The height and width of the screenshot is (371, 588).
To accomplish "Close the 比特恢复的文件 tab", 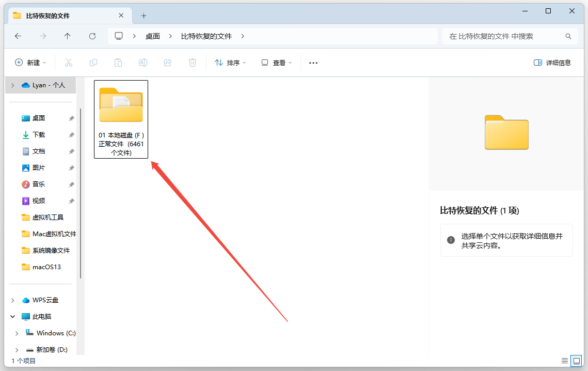I will point(121,16).
